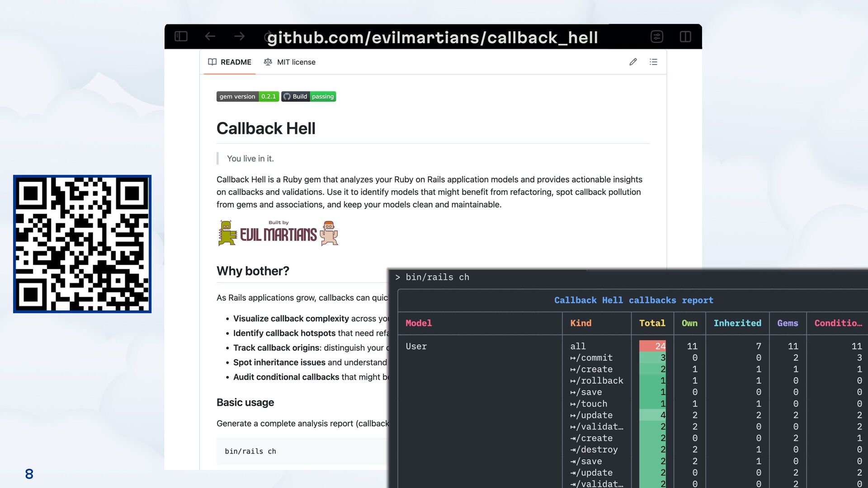Click the Evil Martians logo banner
This screenshot has width=868, height=488.
point(278,233)
